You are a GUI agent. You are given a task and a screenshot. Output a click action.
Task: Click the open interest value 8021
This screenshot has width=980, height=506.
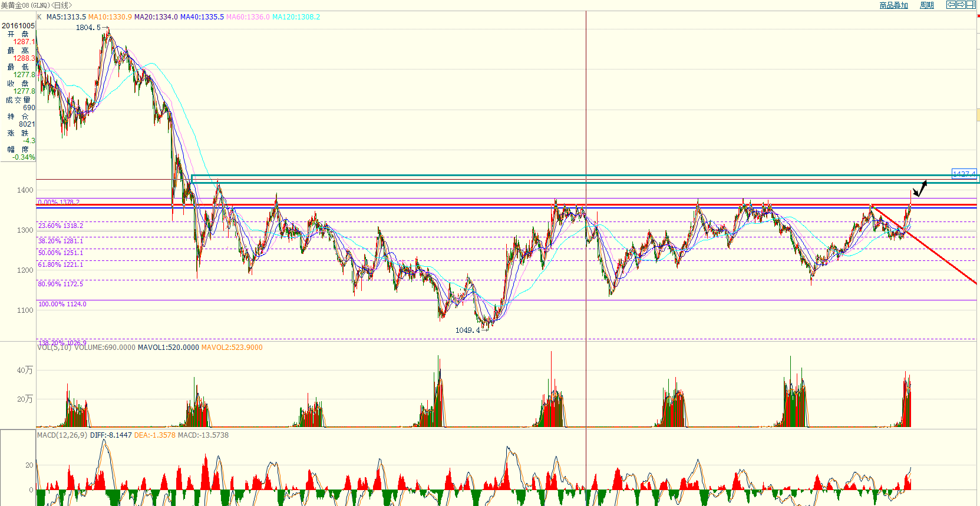click(27, 124)
